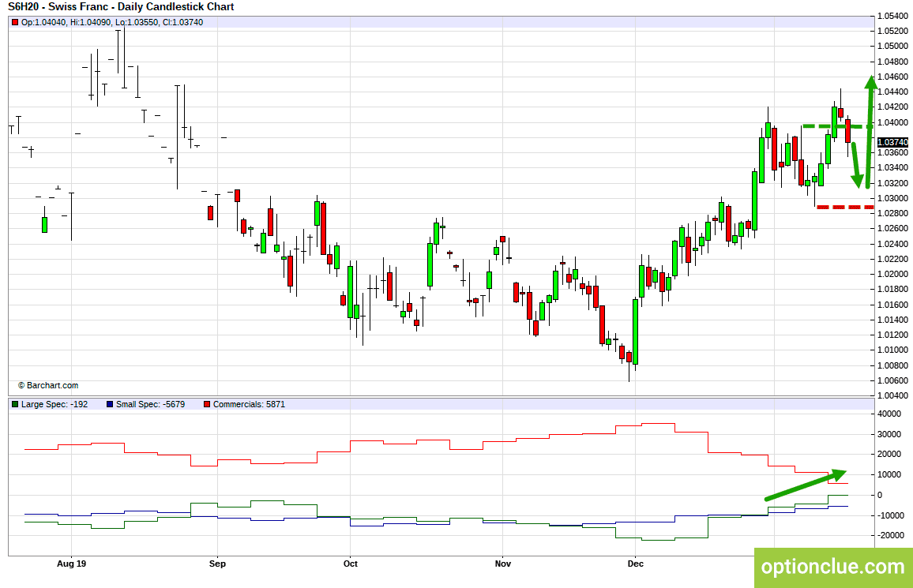Select the 'Small Spec: -5679' legend label

click(151, 404)
